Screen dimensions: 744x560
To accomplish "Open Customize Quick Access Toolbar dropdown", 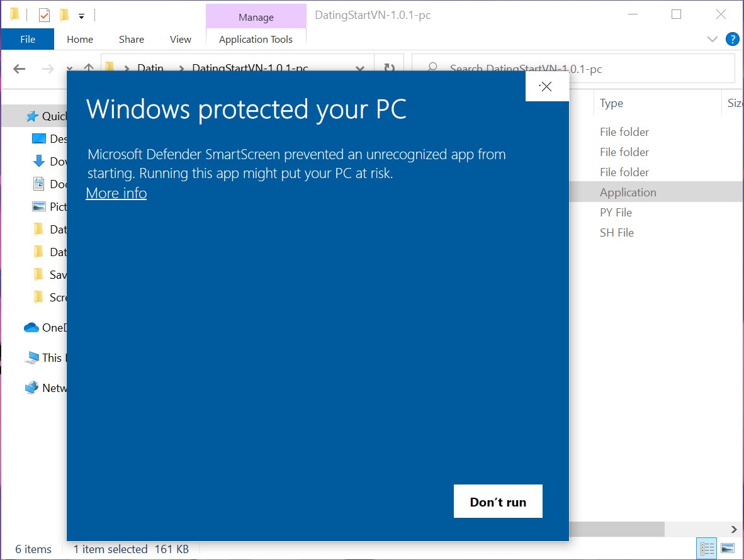I will (x=82, y=16).
